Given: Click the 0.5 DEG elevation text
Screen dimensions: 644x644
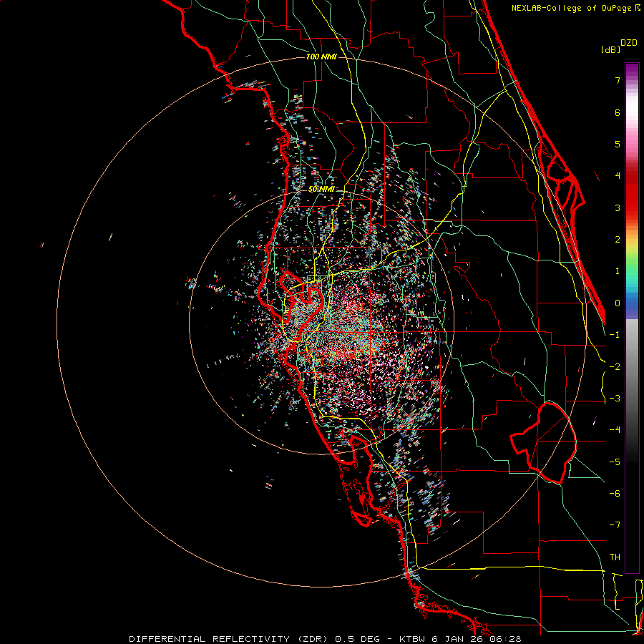Looking at the screenshot, I should (x=357, y=639).
